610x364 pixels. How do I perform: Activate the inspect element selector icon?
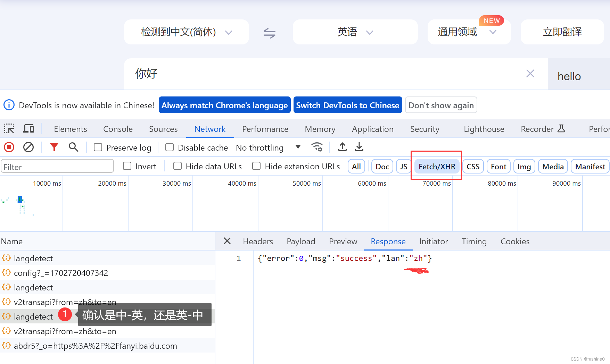point(9,129)
